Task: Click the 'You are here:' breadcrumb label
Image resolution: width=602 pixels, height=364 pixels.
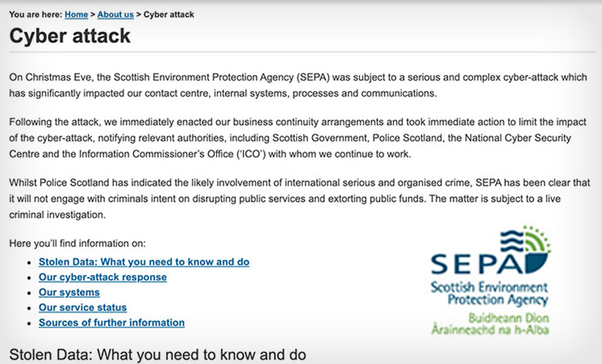Action: click(x=35, y=14)
